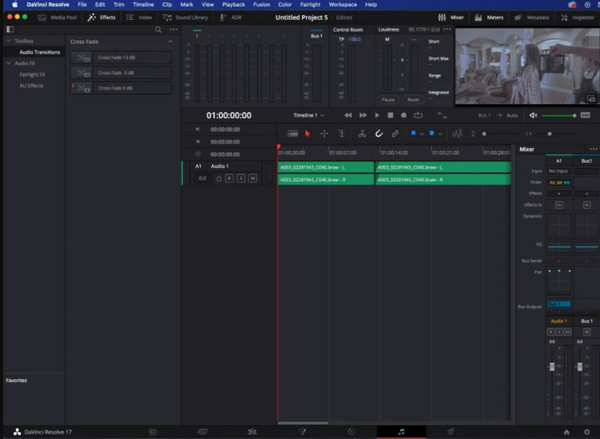Image resolution: width=600 pixels, height=439 pixels.
Task: Open the ADR panel
Action: pos(231,17)
